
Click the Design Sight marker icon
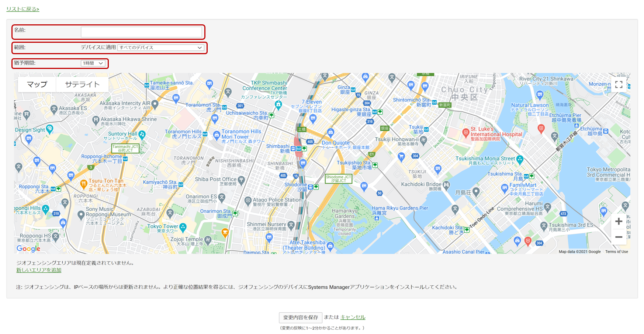click(50, 129)
